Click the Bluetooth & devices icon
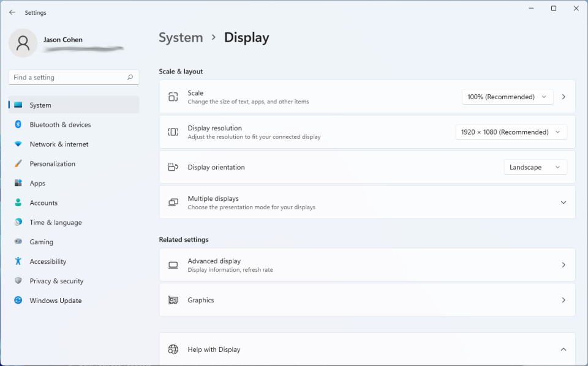Viewport: 588px width, 366px height. [18, 125]
